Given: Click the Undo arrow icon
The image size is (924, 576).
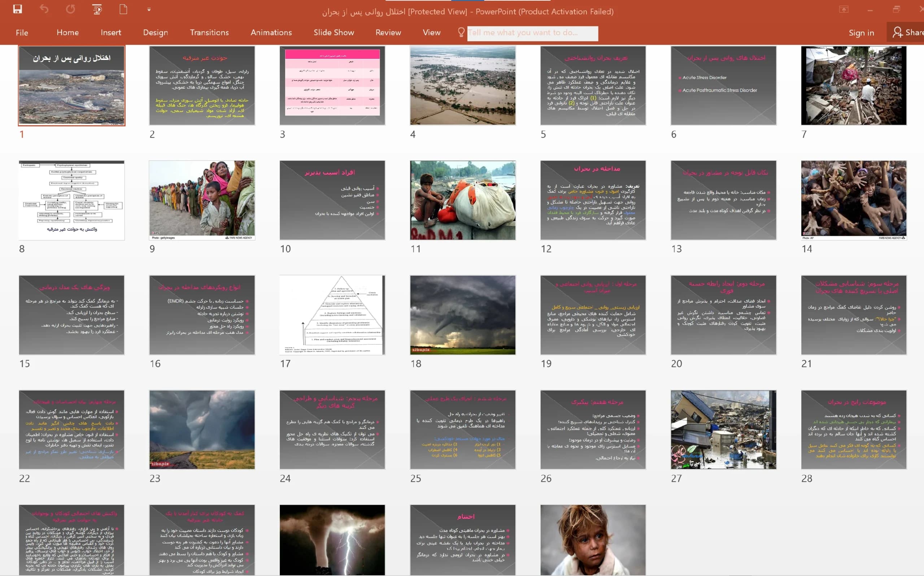Looking at the screenshot, I should click(44, 9).
